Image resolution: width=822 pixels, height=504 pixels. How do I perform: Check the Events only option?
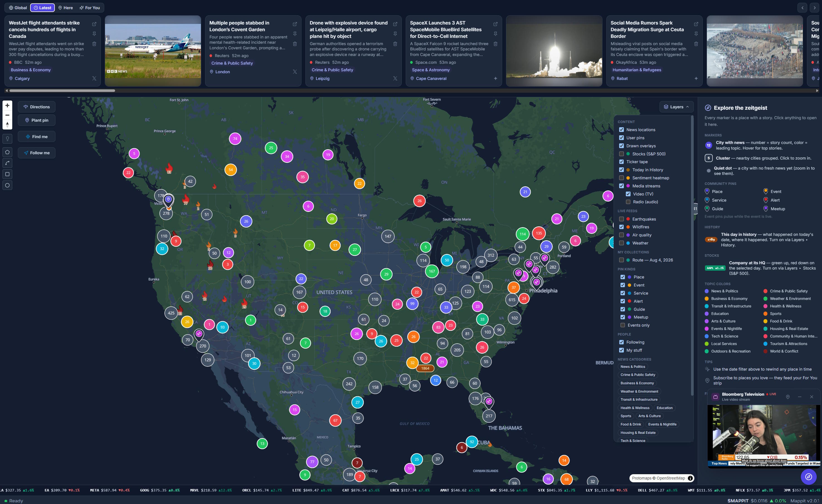pyautogui.click(x=622, y=325)
